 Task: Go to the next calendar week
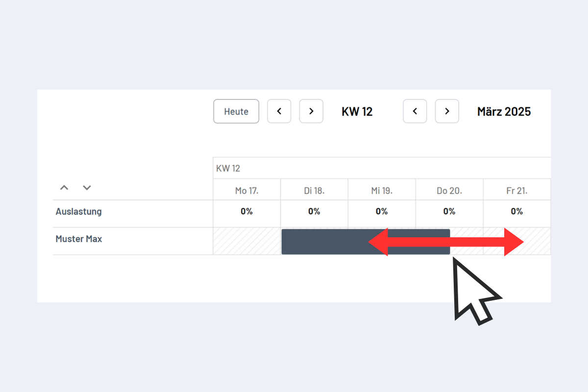pos(311,112)
